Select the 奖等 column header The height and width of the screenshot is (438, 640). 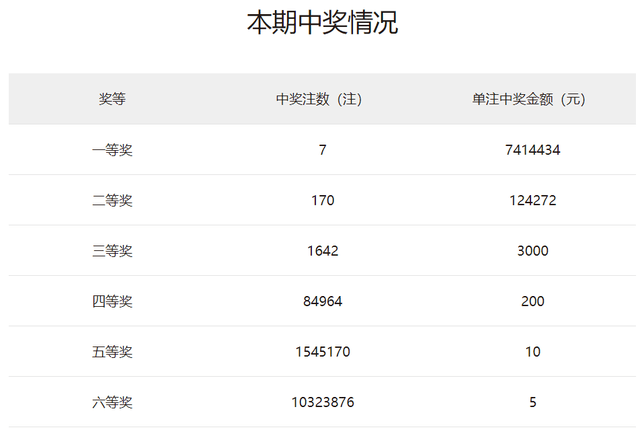[112, 99]
